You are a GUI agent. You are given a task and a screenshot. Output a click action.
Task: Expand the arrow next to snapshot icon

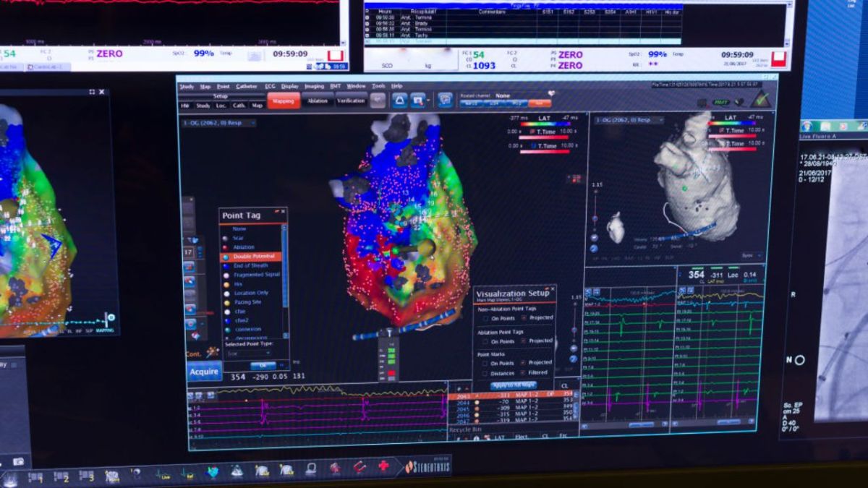tap(428, 100)
